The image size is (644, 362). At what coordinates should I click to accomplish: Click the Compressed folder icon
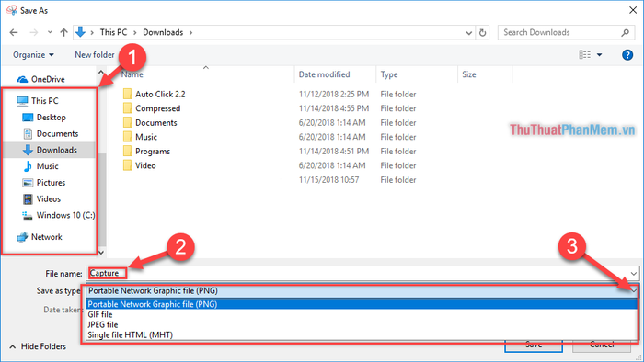coord(127,108)
